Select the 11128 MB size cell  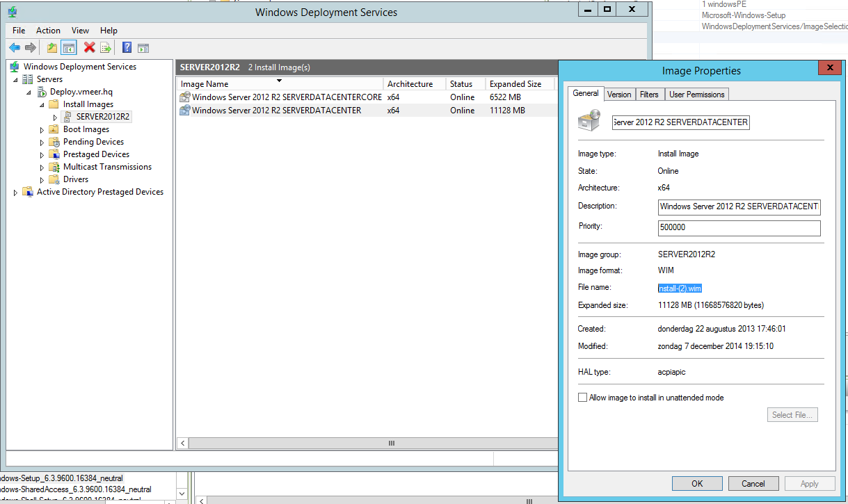point(507,111)
